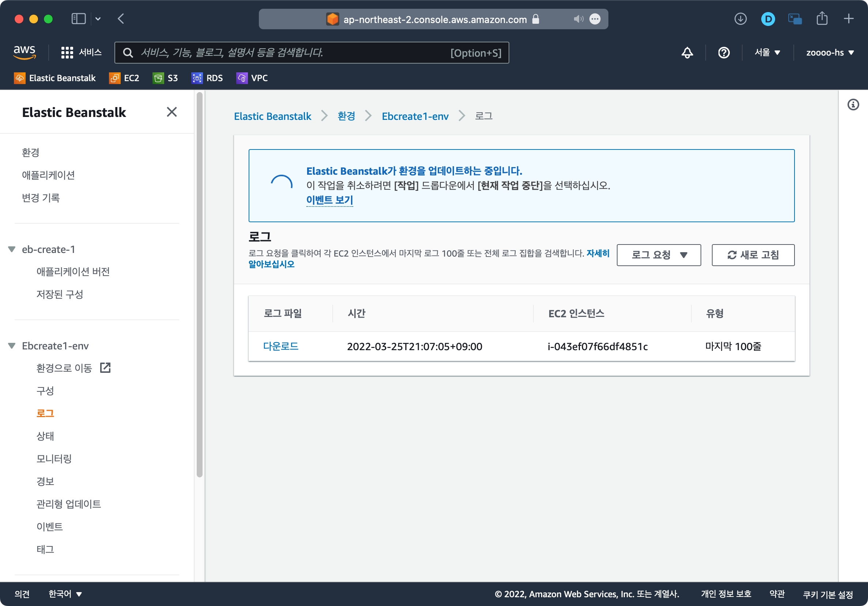Open S3 shortcut in favorites bar
The image size is (868, 606).
point(165,78)
